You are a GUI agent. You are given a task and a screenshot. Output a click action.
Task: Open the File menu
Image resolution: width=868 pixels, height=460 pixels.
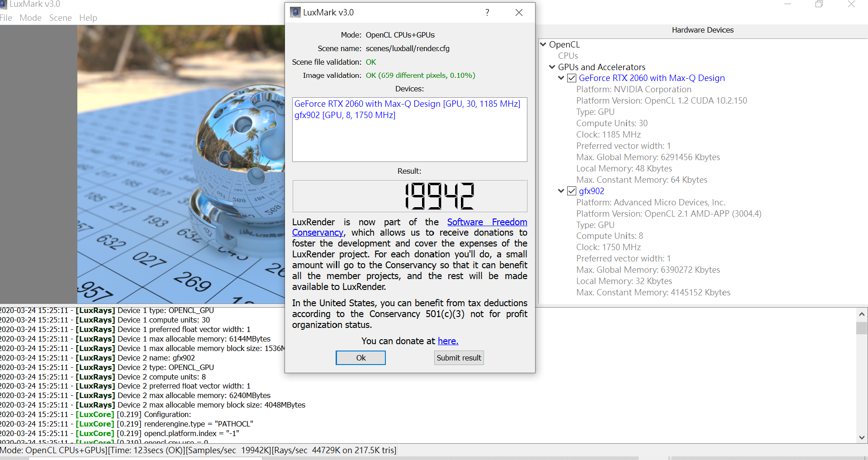(6, 18)
